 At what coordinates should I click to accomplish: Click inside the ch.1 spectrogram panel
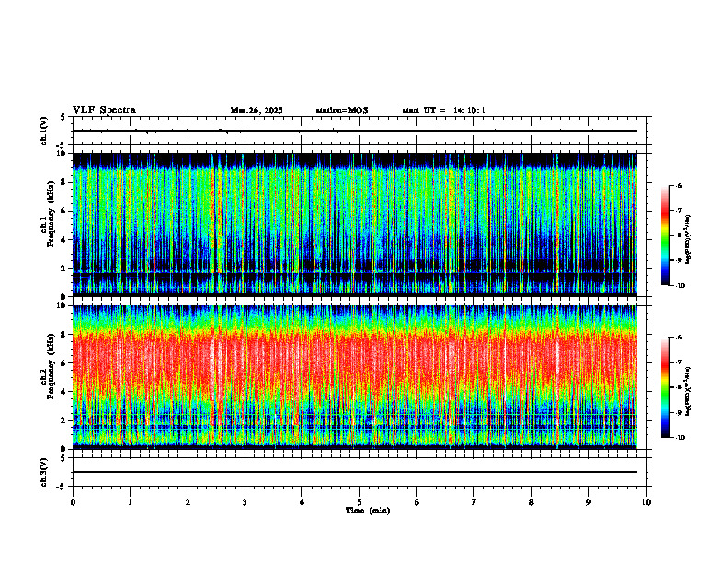point(354,224)
